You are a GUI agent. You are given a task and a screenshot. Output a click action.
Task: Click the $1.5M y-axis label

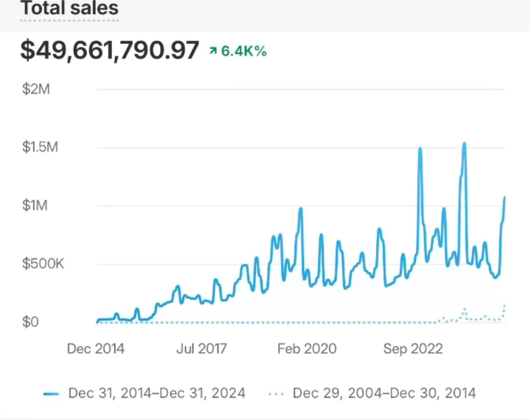pyautogui.click(x=40, y=147)
